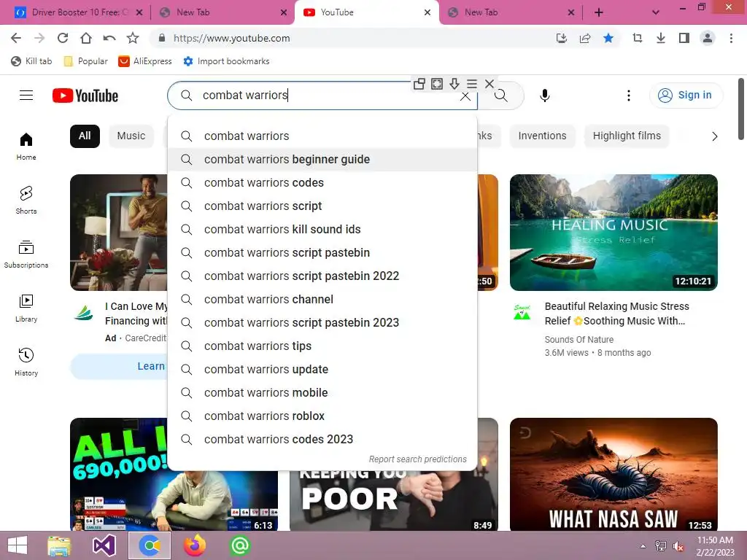Click the fullscreen overlay icon above the search box
Image resolution: width=747 pixels, height=560 pixels.
[x=437, y=84]
